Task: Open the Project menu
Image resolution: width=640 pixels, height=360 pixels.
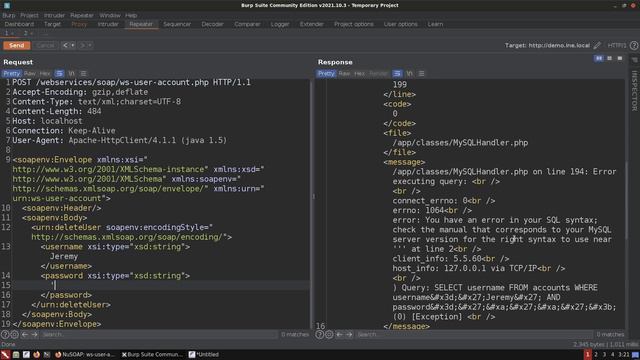Action: click(x=29, y=15)
